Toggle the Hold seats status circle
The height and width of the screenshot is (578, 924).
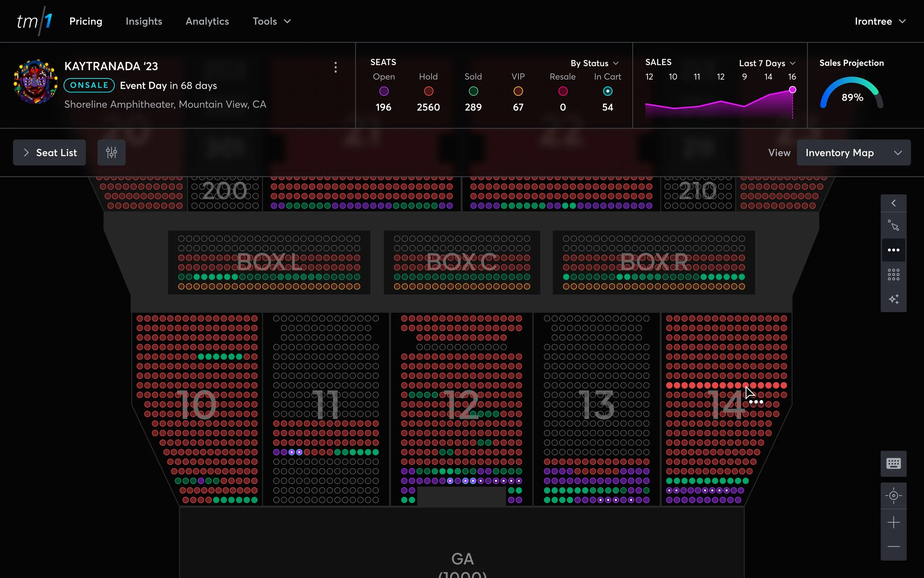click(428, 91)
